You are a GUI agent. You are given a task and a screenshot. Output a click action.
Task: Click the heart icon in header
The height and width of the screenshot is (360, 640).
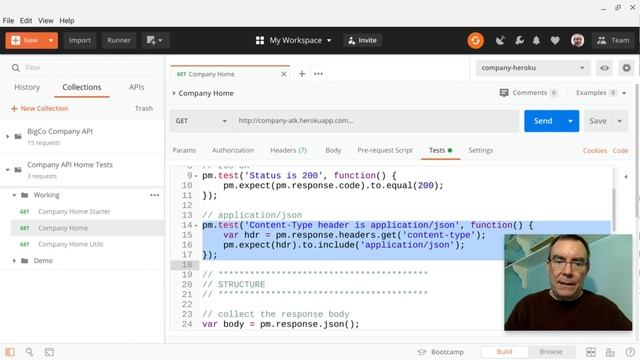pos(555,40)
